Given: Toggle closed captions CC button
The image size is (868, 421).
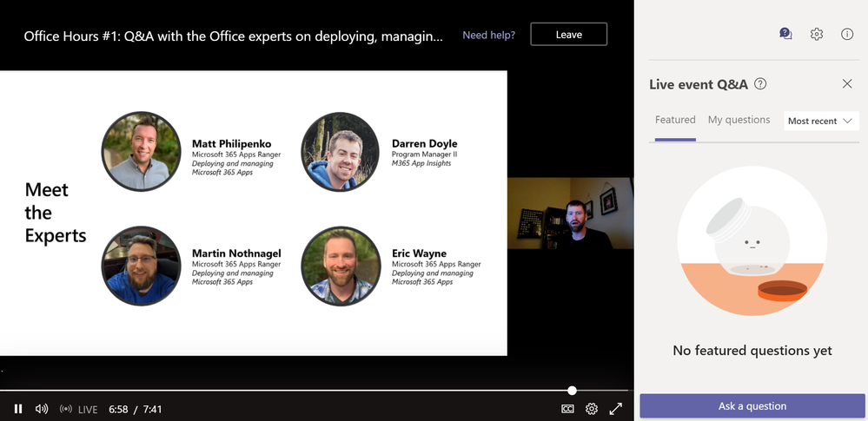Looking at the screenshot, I should click(x=567, y=409).
